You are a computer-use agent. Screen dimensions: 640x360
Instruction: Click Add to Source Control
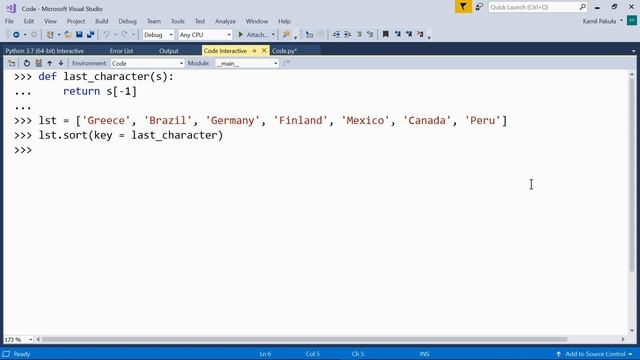(x=595, y=354)
